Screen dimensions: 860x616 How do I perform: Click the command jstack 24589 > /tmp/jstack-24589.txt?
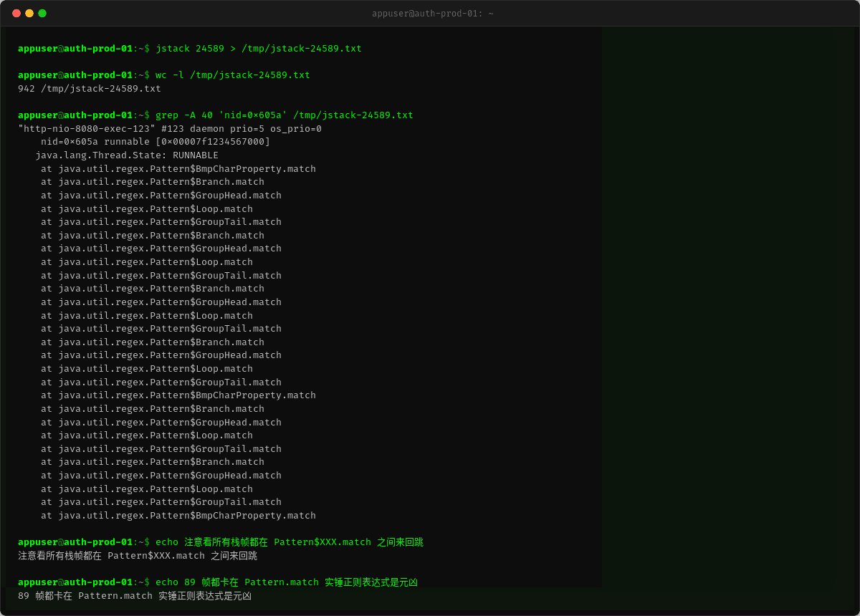point(259,49)
